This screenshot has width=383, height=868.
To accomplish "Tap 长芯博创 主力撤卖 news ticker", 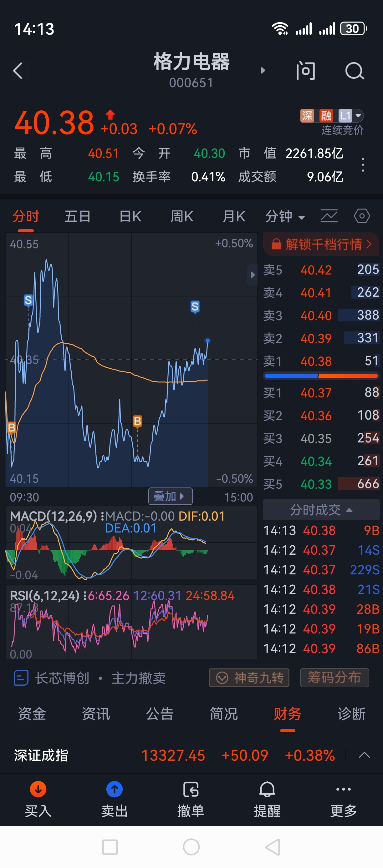I will tap(100, 678).
